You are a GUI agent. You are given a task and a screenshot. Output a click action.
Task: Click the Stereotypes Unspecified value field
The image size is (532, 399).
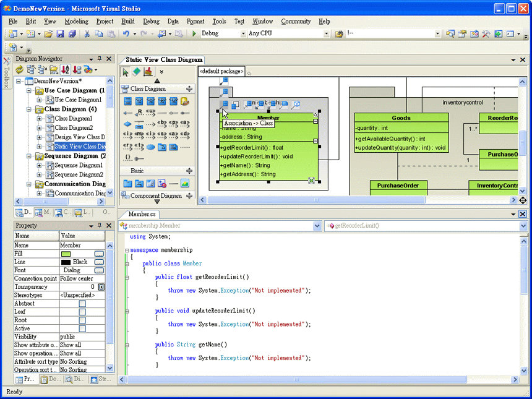pos(82,295)
